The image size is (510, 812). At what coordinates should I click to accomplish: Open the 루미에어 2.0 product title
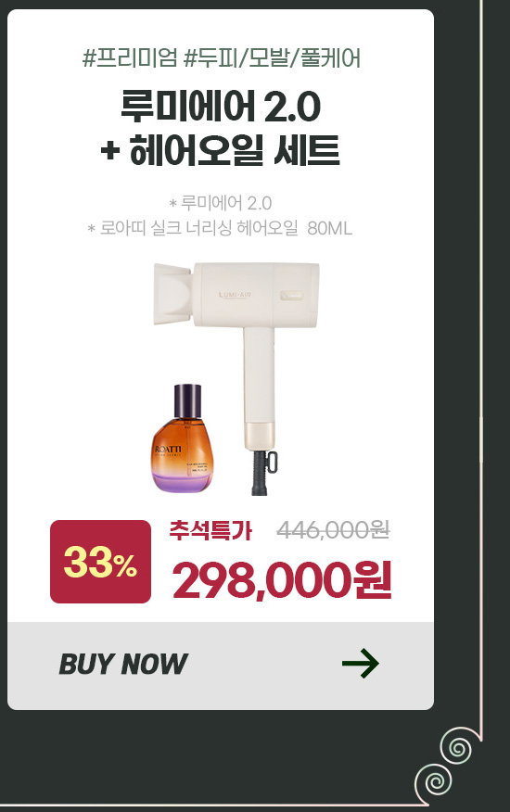tap(221, 107)
